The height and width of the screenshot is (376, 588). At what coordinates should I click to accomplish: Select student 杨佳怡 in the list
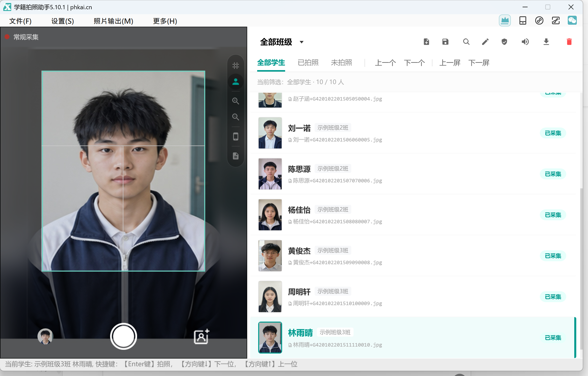(413, 215)
